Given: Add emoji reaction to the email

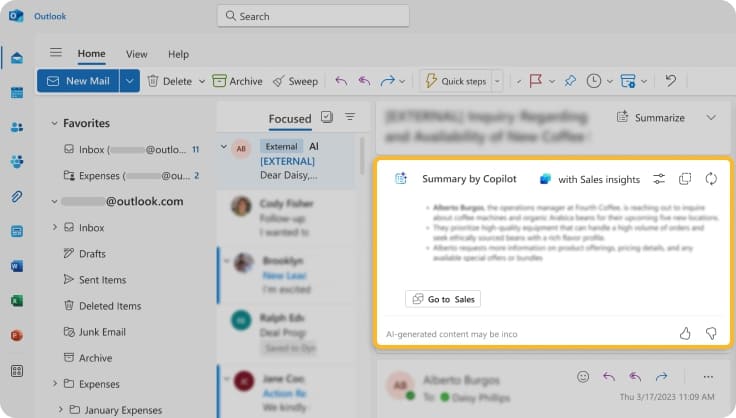Looking at the screenshot, I should (583, 377).
